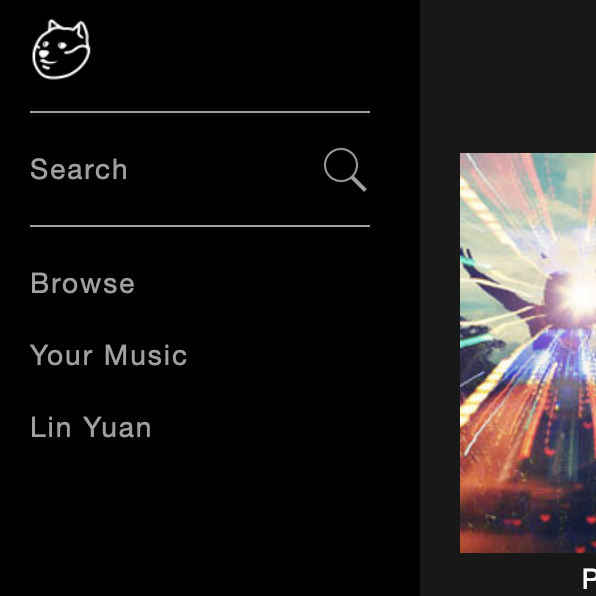Click the playlist title below the album art
The image size is (596, 596).
(589, 579)
